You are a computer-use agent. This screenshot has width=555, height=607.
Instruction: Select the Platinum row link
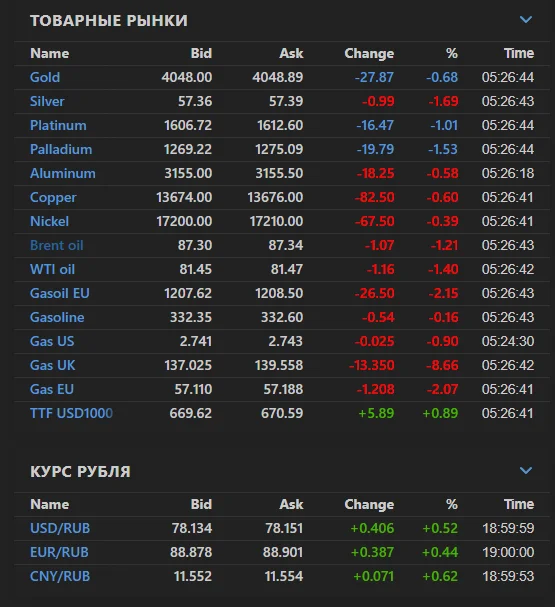[58, 125]
